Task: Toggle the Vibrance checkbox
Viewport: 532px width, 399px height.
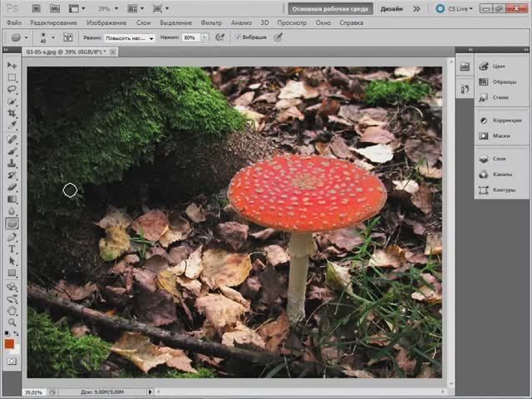Action: point(239,37)
